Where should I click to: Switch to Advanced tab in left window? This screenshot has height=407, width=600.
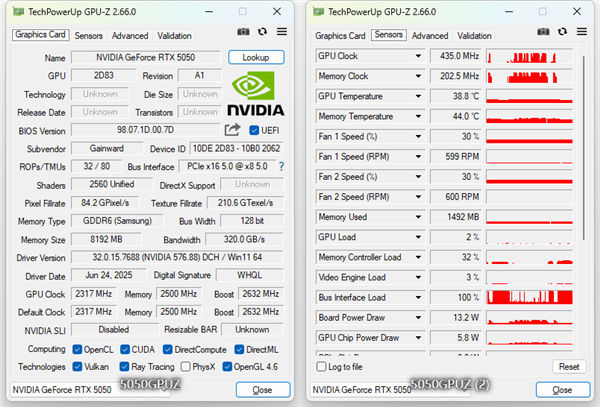(130, 36)
